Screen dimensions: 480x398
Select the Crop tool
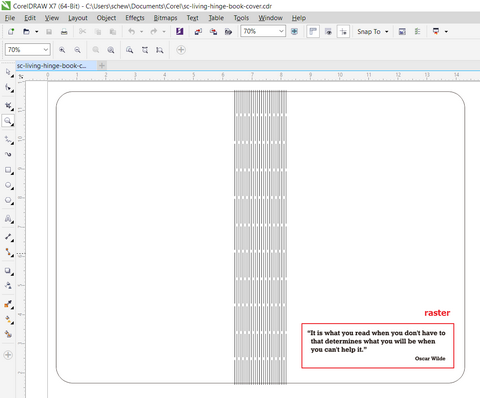[9, 106]
